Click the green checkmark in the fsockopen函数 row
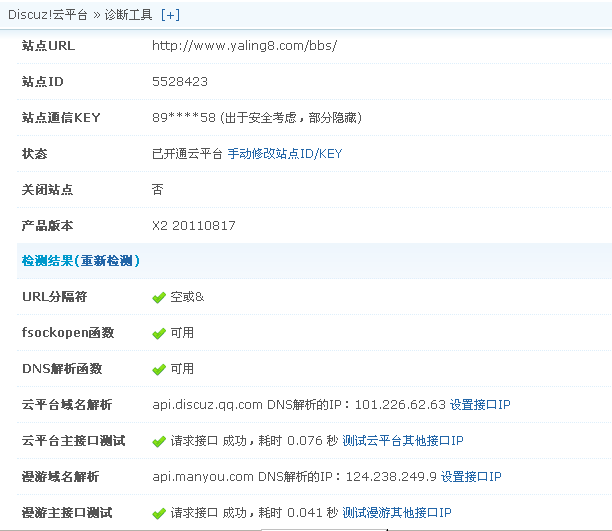 point(159,334)
